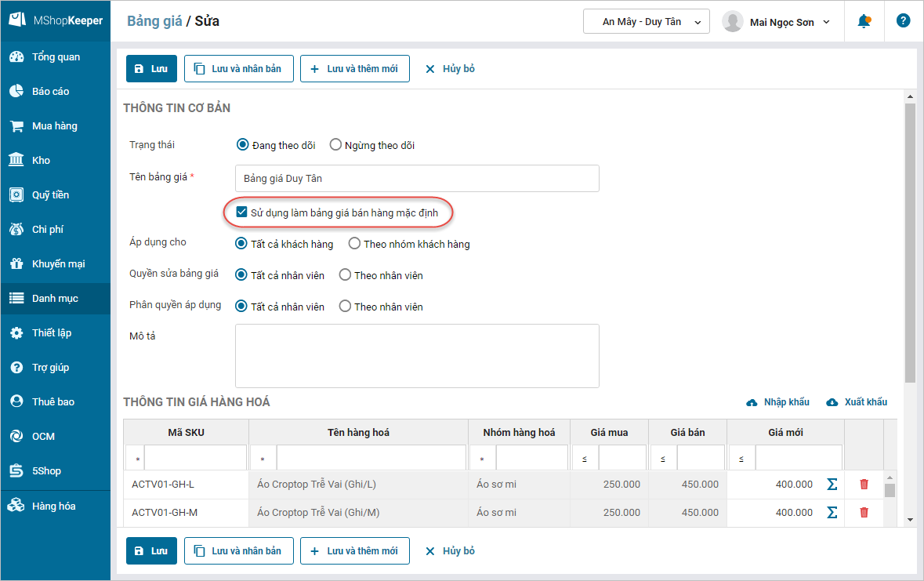The width and height of the screenshot is (924, 581).
Task: Select Ngừng theo dõi status
Action: click(335, 144)
